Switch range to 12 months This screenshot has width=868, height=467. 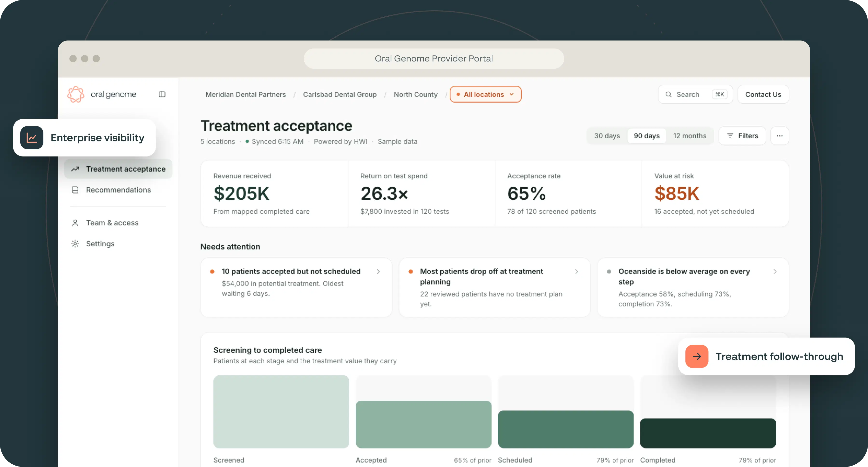tap(689, 136)
